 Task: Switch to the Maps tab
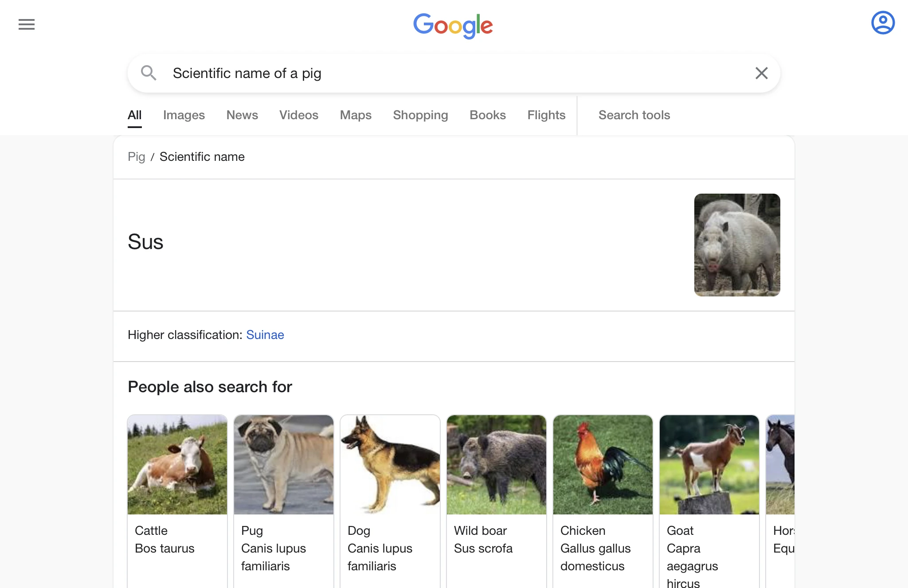[356, 115]
